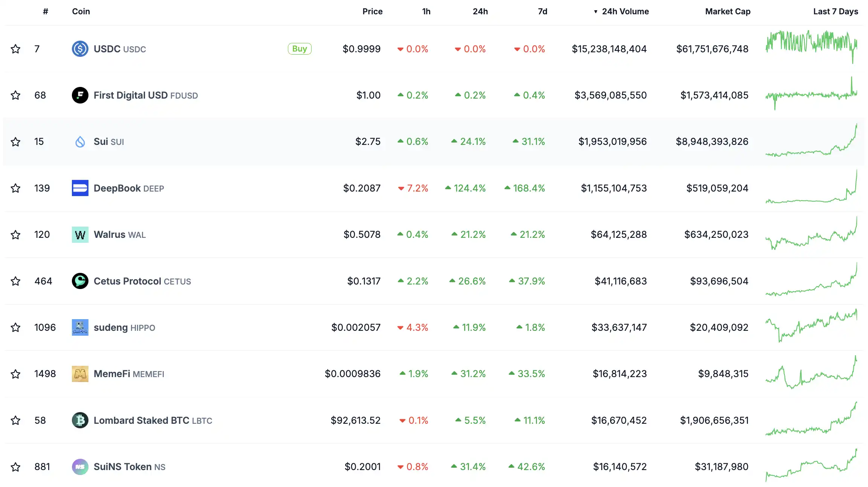Sort by 7d change column header
This screenshot has width=868, height=487.
tap(542, 12)
